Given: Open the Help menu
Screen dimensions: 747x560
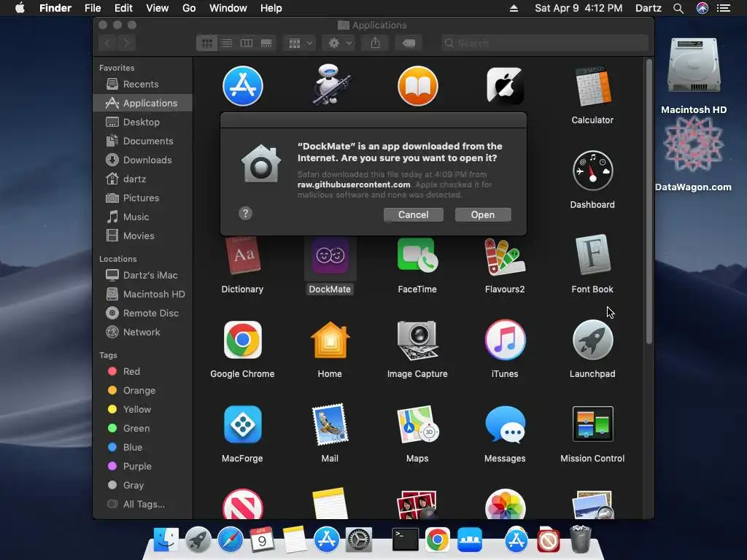Looking at the screenshot, I should [x=271, y=8].
